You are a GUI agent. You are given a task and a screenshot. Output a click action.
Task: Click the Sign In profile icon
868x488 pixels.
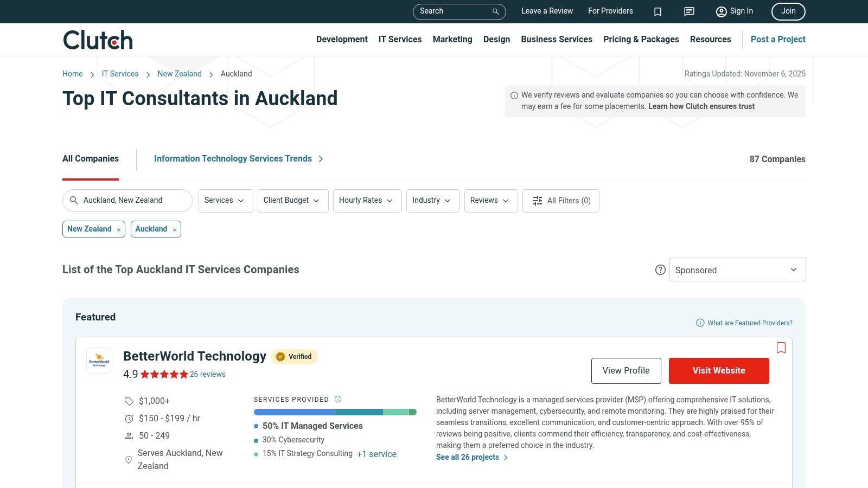[721, 11]
